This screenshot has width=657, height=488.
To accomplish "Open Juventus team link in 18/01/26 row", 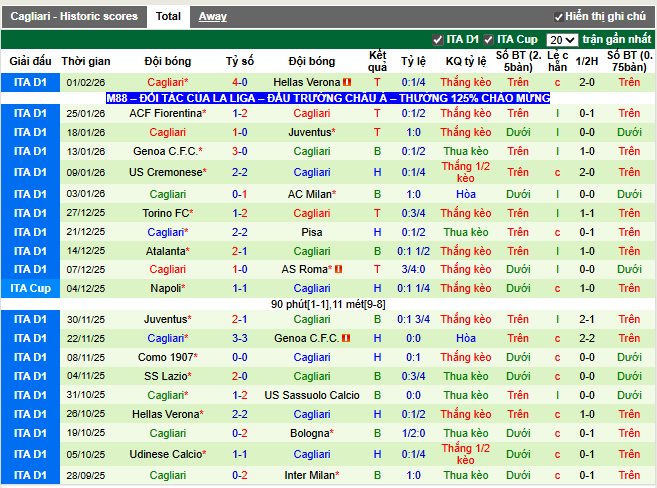I will 312,132.
